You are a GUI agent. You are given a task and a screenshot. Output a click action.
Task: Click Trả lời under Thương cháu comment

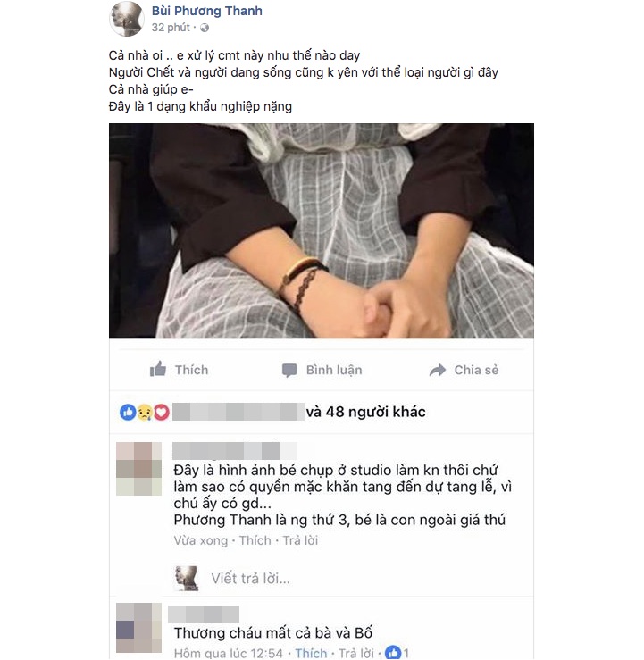[x=356, y=653]
